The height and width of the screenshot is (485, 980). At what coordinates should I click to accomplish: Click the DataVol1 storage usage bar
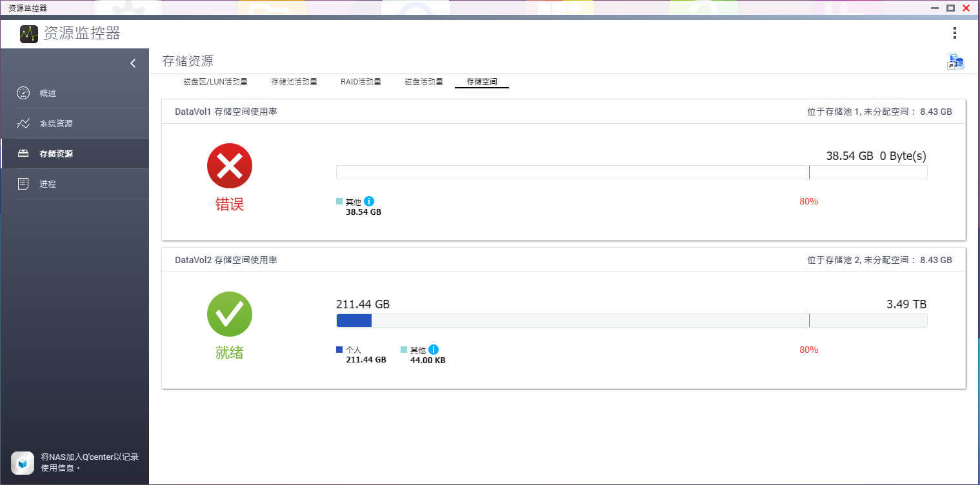pyautogui.click(x=632, y=172)
